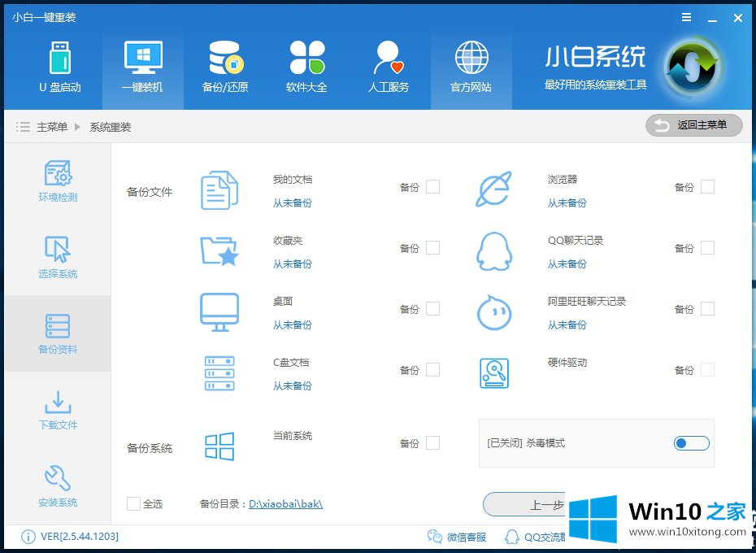Click 从未备份 under 浏览器

[567, 203]
